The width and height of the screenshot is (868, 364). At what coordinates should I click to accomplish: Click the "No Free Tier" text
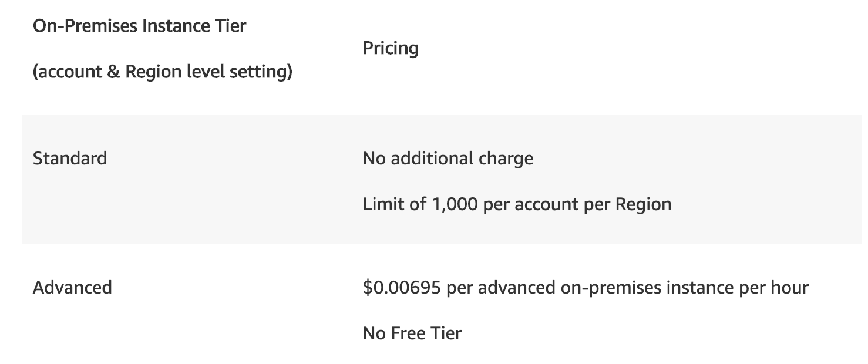click(412, 333)
